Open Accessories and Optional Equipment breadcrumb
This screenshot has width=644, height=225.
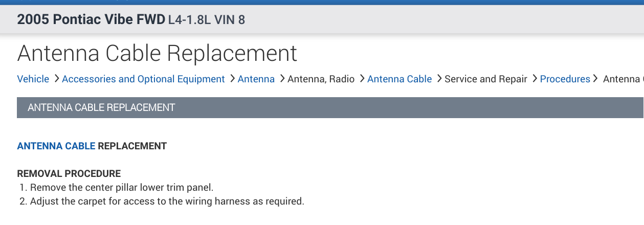tap(143, 79)
